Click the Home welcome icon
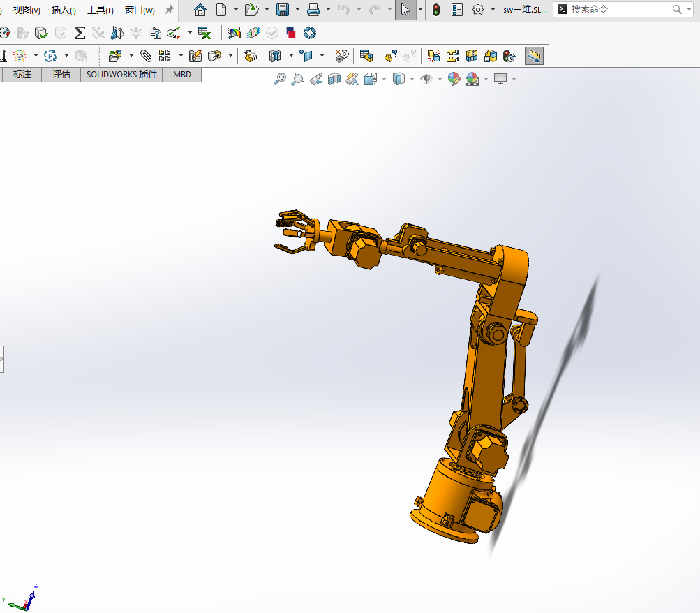The width and height of the screenshot is (700, 613). (x=200, y=9)
